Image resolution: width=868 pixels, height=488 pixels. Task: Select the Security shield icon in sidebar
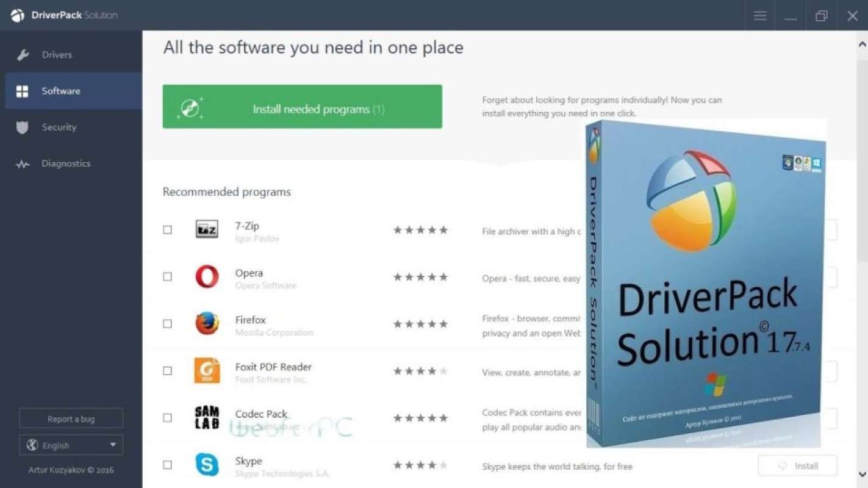pos(23,127)
